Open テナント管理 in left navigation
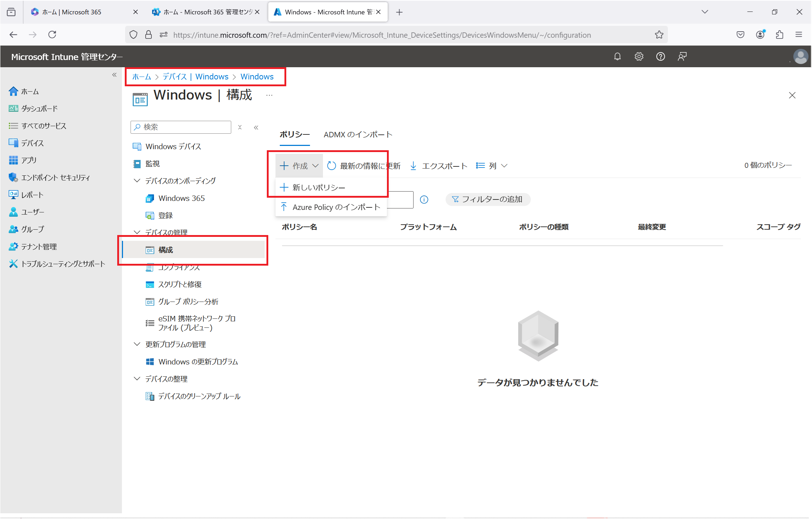The width and height of the screenshot is (812, 519). [33, 247]
